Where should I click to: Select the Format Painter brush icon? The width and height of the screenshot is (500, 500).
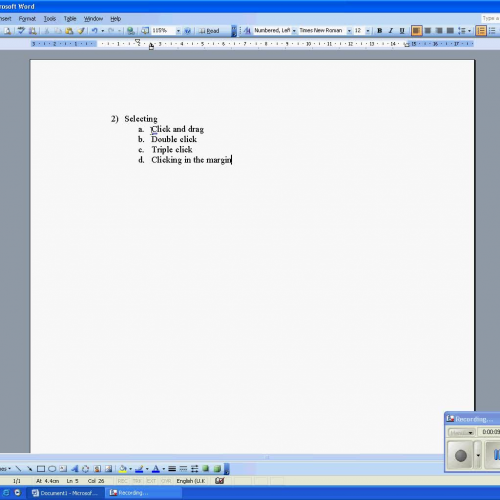pyautogui.click(x=81, y=31)
